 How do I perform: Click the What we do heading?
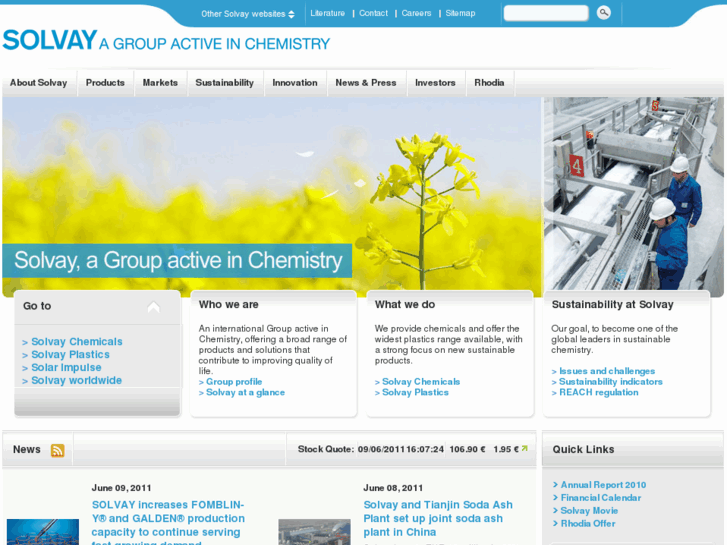coord(405,305)
